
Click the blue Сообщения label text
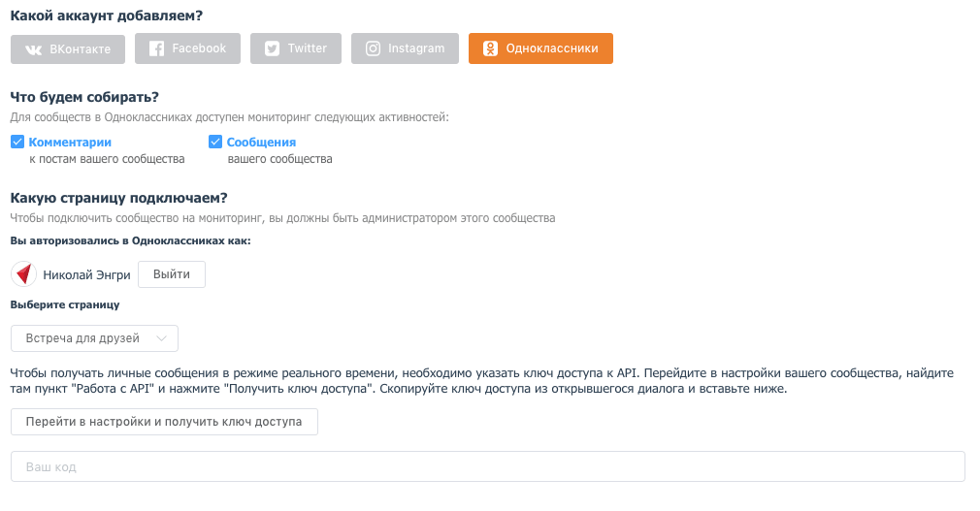point(261,143)
